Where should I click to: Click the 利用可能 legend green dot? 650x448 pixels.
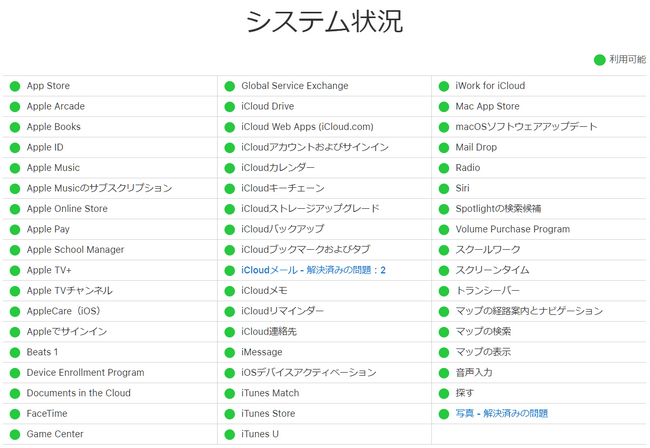point(599,60)
